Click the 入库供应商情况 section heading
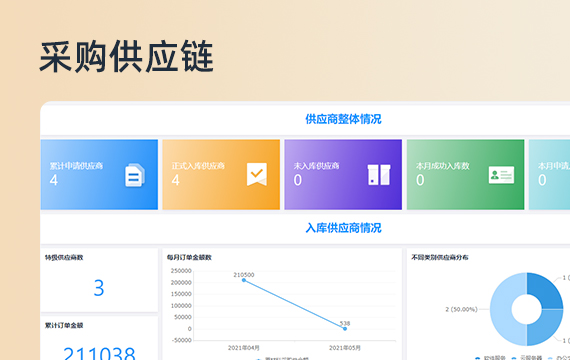Image resolution: width=570 pixels, height=360 pixels. click(343, 228)
